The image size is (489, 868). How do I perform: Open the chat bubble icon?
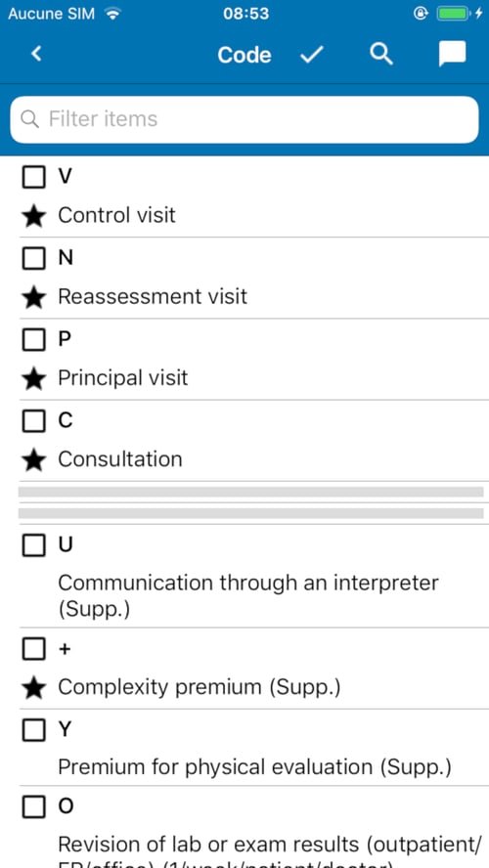coord(453,55)
